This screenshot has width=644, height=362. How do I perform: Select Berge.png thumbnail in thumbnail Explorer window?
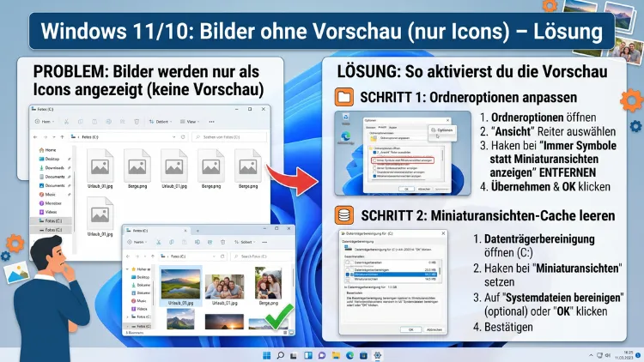[268, 286]
